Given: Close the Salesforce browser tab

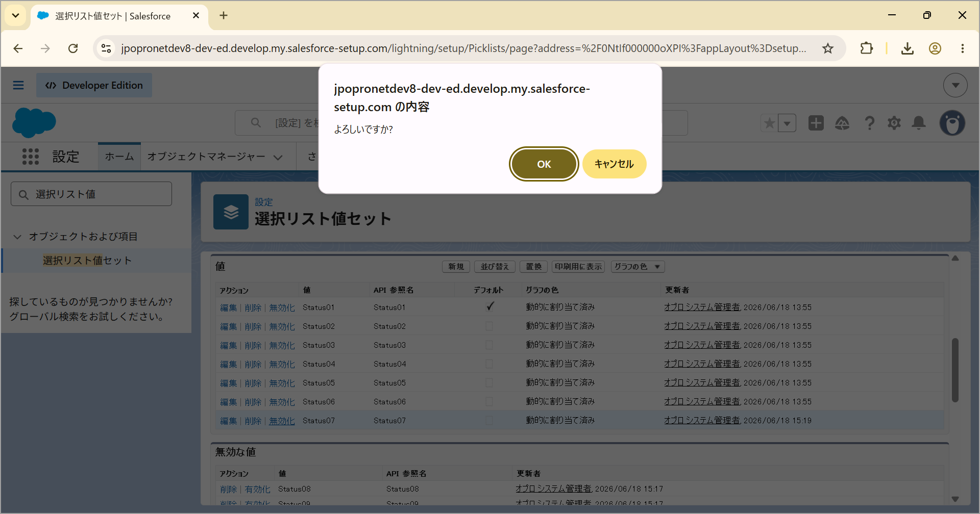Looking at the screenshot, I should pos(196,16).
